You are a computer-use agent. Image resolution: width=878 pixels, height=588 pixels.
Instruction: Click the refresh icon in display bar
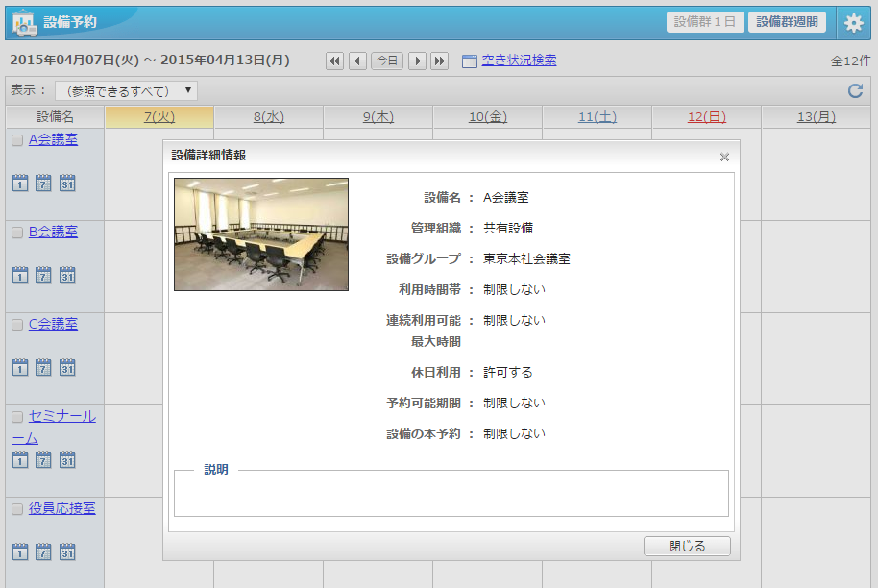855,91
